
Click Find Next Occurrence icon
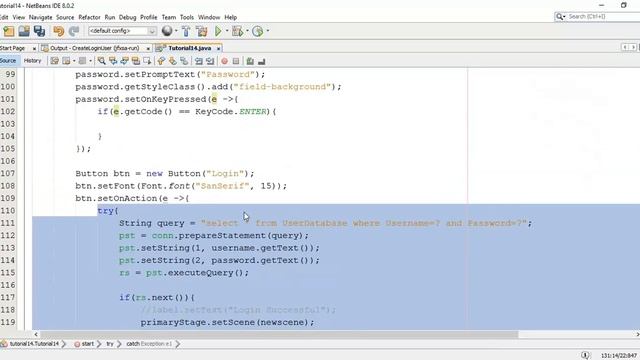[x=124, y=61]
